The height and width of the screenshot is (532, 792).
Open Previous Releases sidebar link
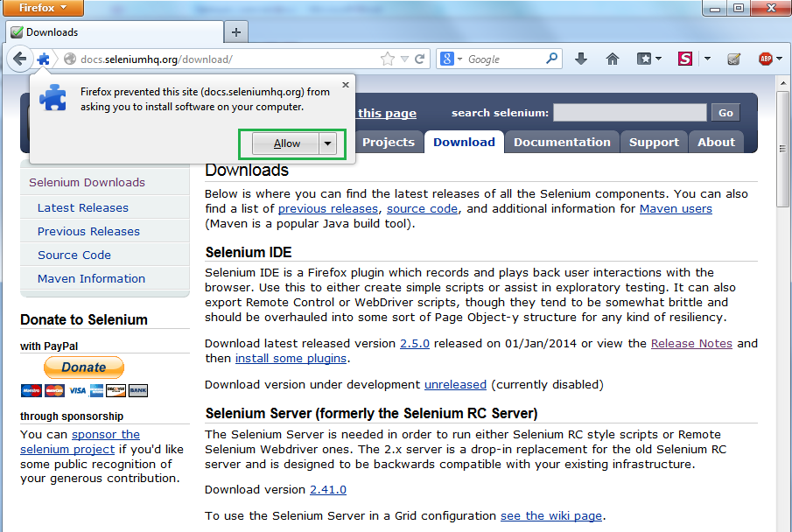pos(88,231)
